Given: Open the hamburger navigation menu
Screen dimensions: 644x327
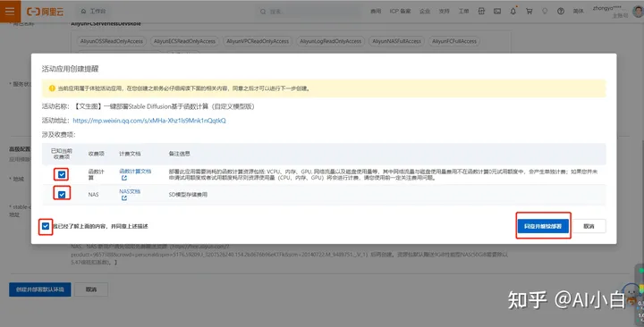Looking at the screenshot, I should (x=10, y=11).
